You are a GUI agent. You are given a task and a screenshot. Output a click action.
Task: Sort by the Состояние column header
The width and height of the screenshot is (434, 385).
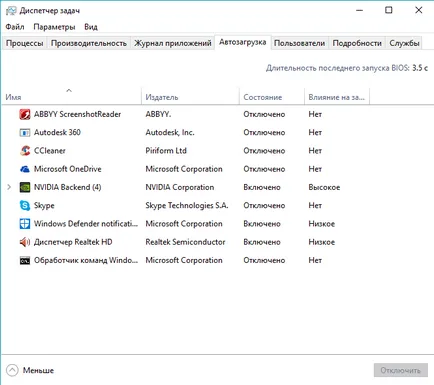[272, 97]
